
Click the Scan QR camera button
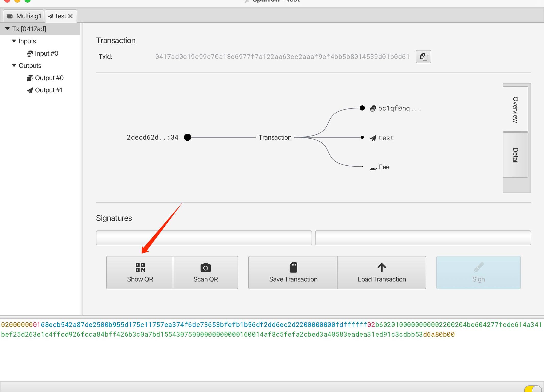click(205, 273)
